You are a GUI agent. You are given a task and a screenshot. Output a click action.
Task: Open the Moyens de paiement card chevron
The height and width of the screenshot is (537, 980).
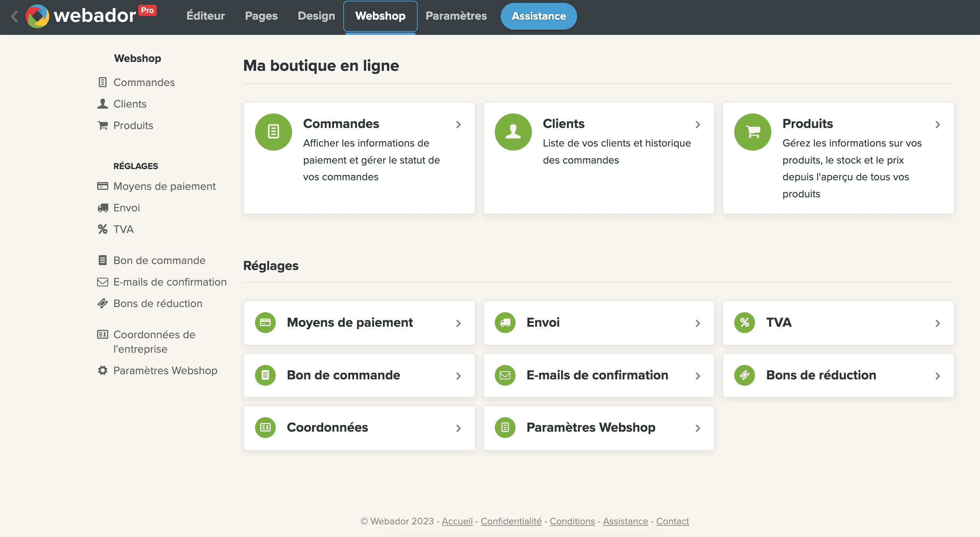tap(458, 323)
